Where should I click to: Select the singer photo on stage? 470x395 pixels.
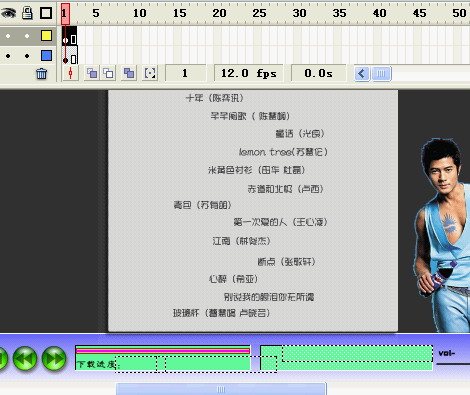442,235
